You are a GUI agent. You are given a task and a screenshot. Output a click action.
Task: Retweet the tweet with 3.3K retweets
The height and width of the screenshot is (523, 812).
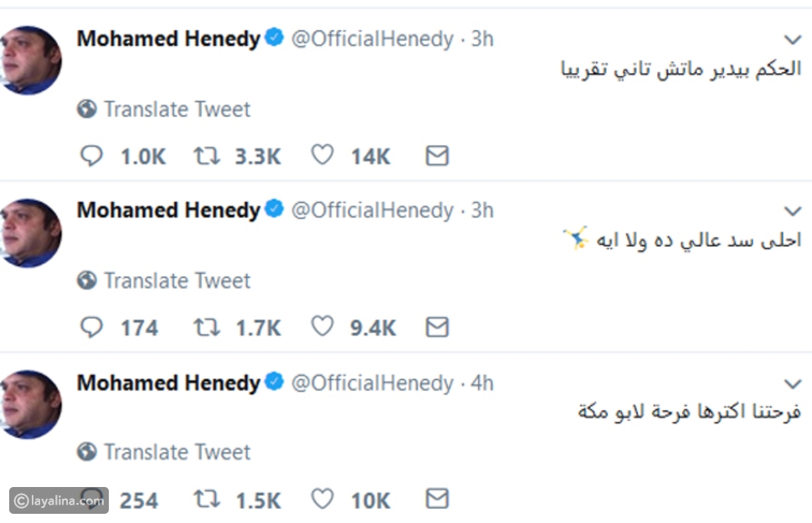click(207, 156)
